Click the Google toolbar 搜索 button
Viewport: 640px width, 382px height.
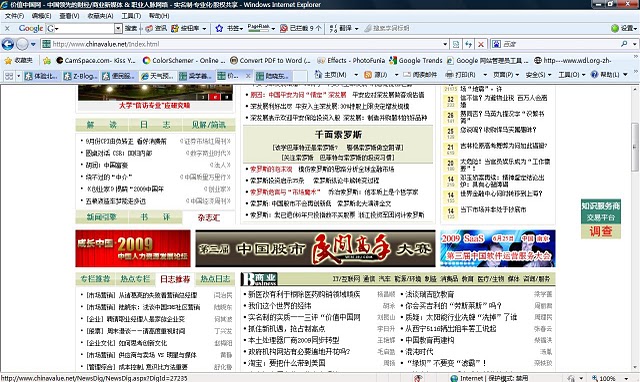131,28
